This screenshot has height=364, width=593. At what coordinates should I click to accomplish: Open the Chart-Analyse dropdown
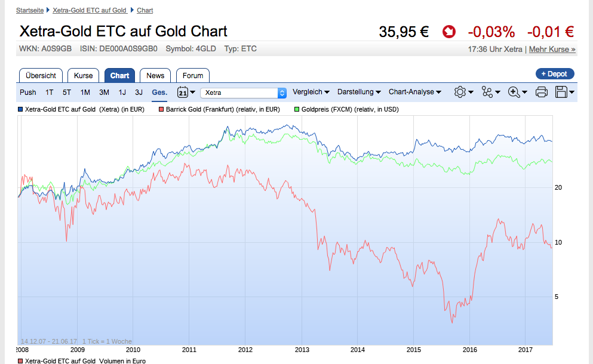pos(415,92)
